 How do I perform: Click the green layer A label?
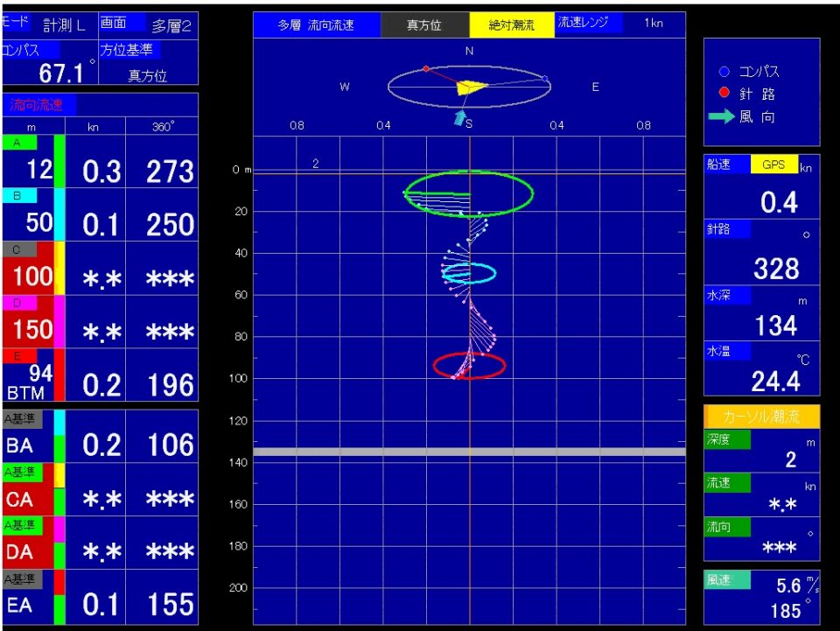(x=19, y=143)
